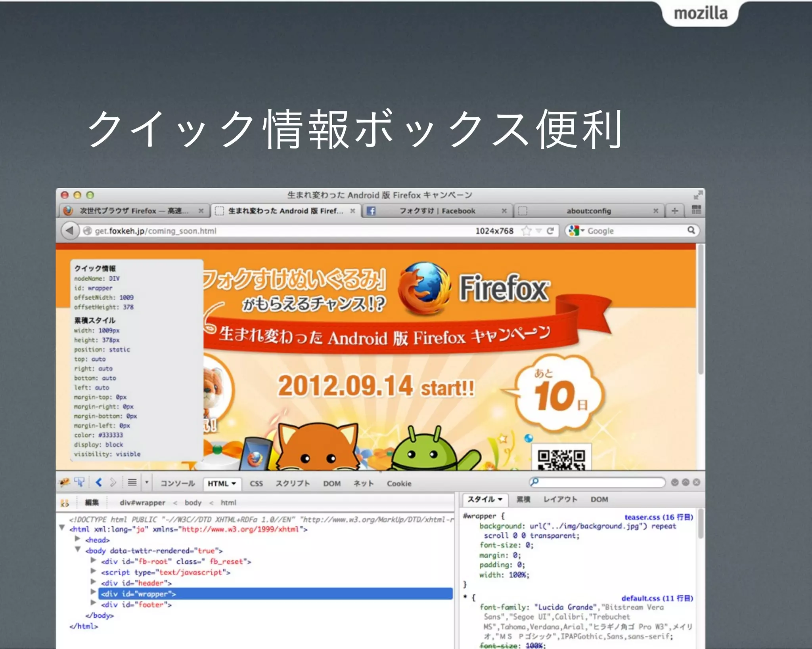This screenshot has width=812, height=649.
Task: Click the 編集 edit button
Action: [x=92, y=502]
